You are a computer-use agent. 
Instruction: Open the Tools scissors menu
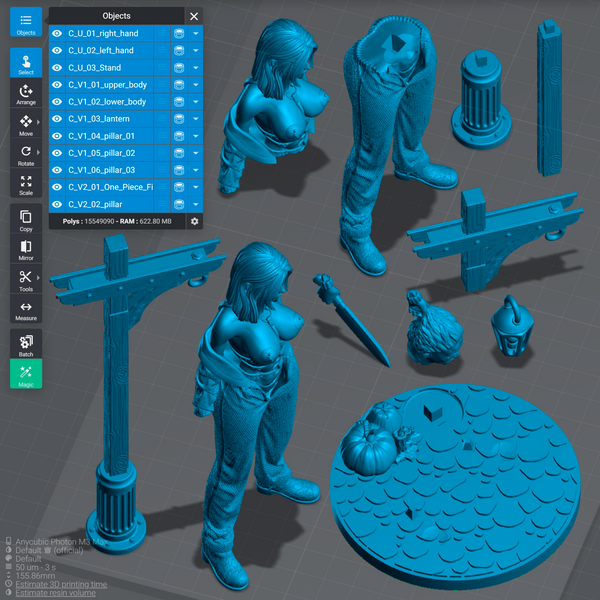point(26,279)
